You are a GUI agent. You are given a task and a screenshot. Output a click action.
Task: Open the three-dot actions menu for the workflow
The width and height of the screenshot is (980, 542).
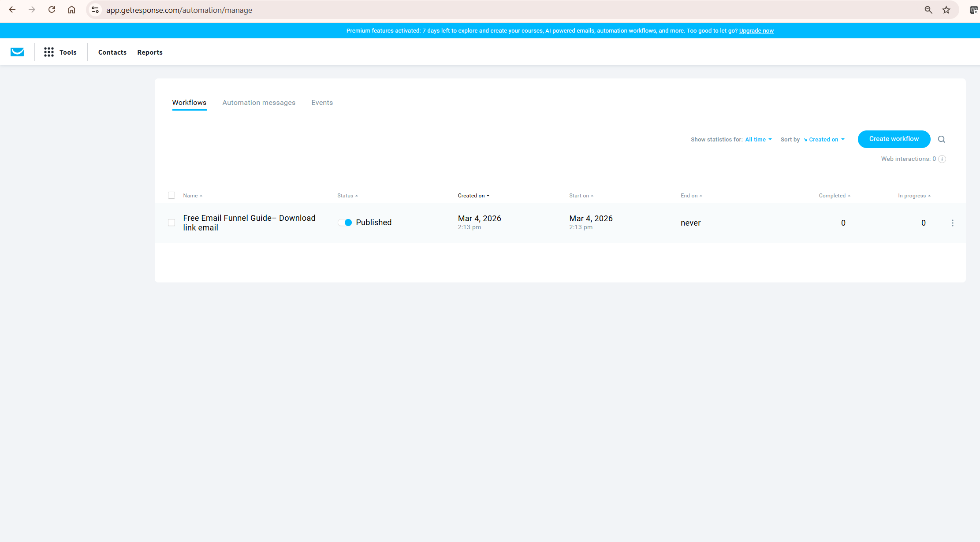[952, 223]
